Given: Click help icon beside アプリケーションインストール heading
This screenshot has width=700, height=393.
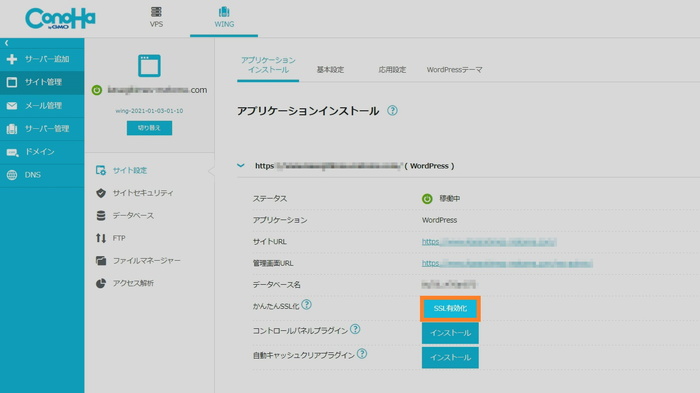Looking at the screenshot, I should [392, 110].
